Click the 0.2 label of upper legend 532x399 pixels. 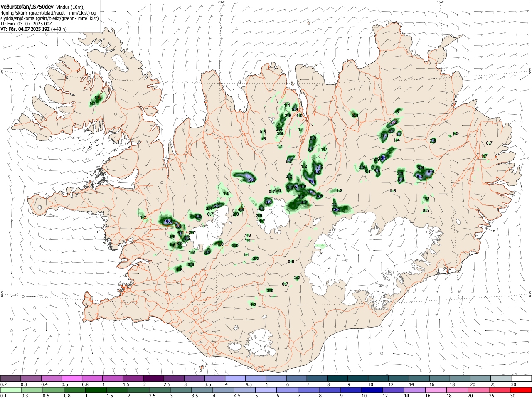(x=3, y=385)
